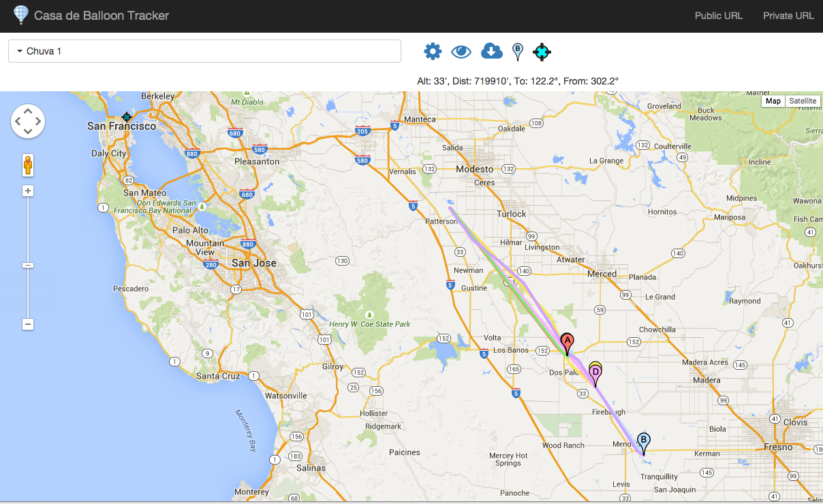823x504 pixels.
Task: Click Casa de Balloon Tracker title
Action: [x=102, y=16]
